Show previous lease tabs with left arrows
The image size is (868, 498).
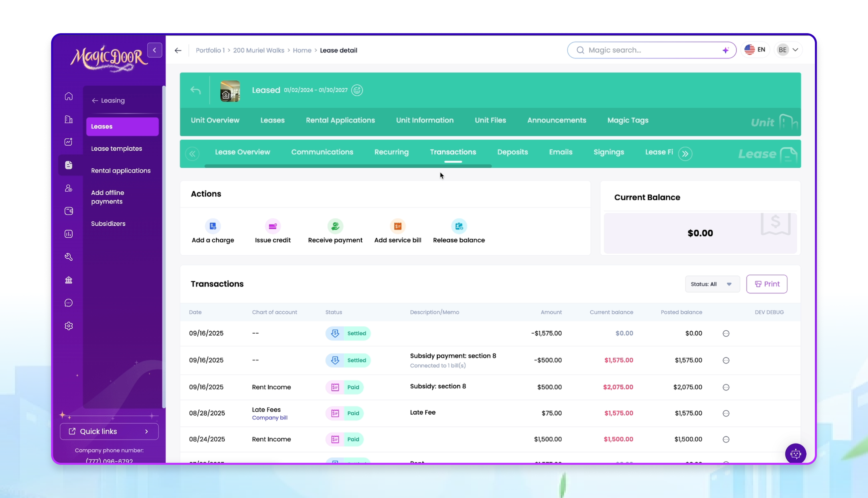[x=192, y=154]
